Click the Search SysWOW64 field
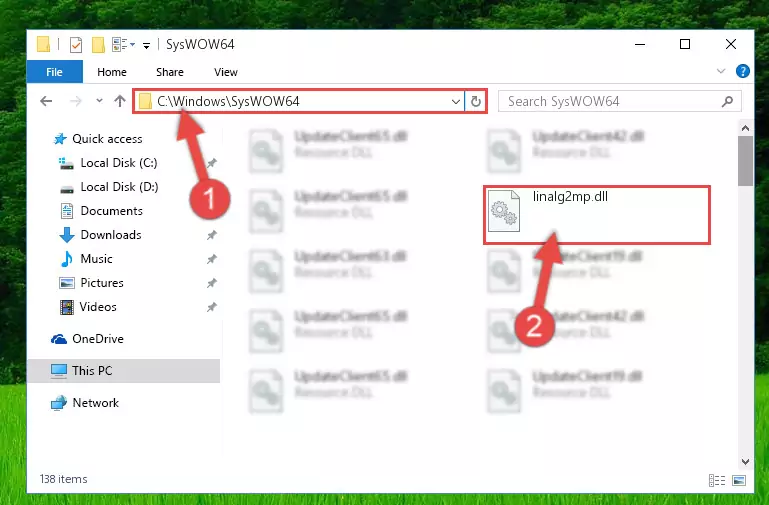The width and height of the screenshot is (769, 505). (619, 101)
